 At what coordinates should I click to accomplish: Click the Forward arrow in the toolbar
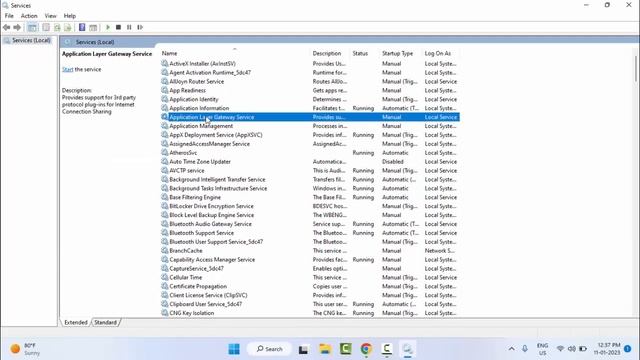pos(17,27)
